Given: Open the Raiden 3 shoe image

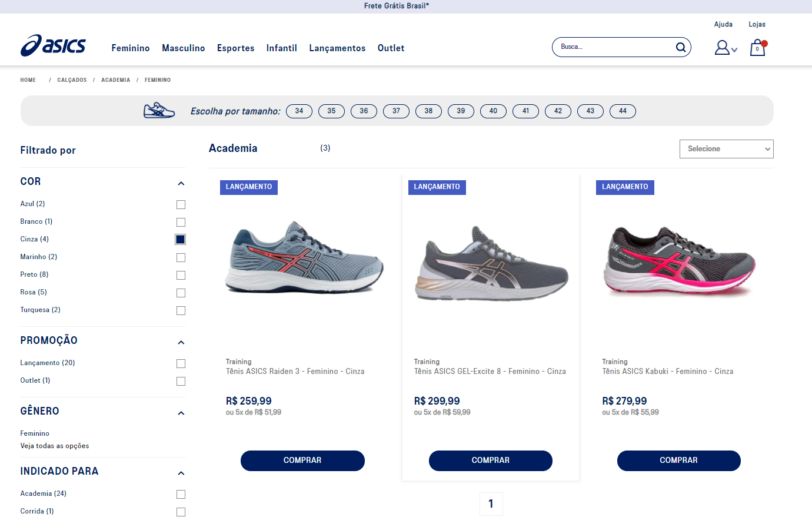Looking at the screenshot, I should coord(304,257).
